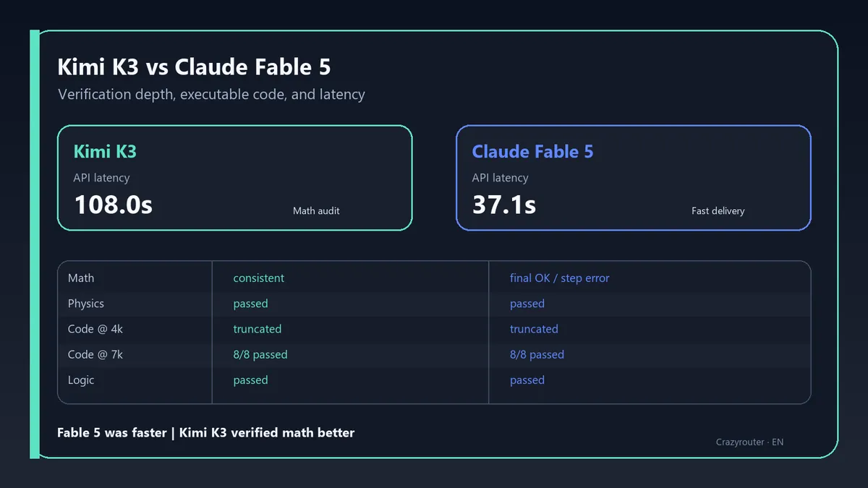Select the 'Math' row label
The image size is (868, 488).
(81, 278)
